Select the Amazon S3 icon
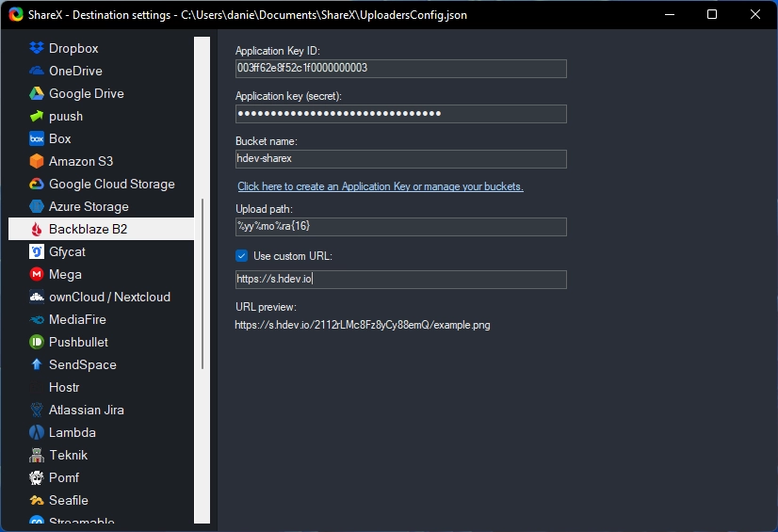The height and width of the screenshot is (532, 778). (x=37, y=161)
